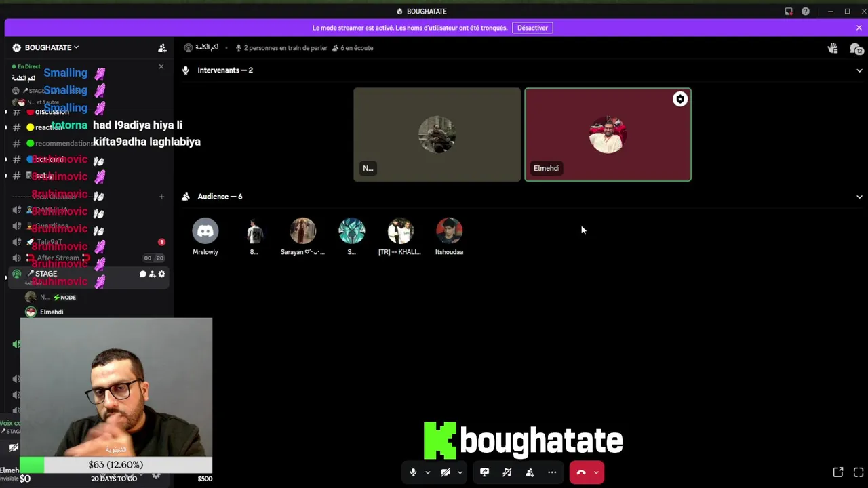This screenshot has width=868, height=488.
Task: Click '2 personnes en train de parler'
Action: [285, 48]
